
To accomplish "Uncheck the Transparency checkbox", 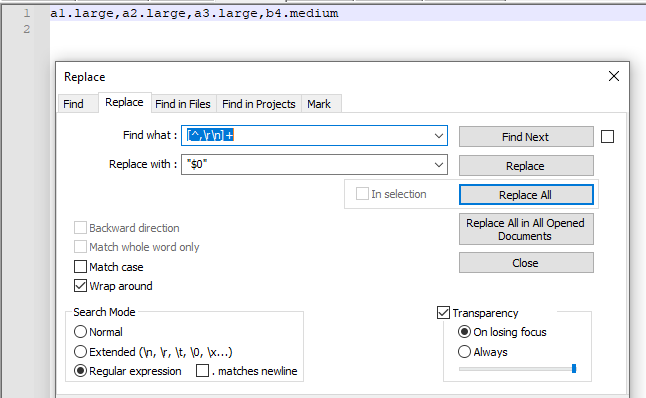I will click(443, 313).
